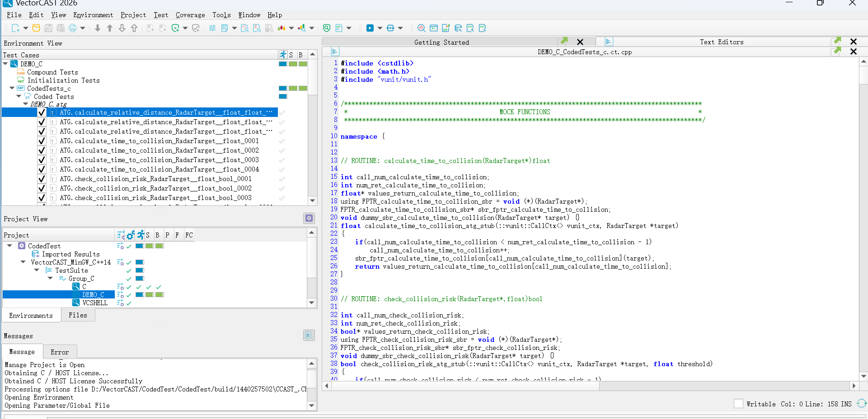Viewport: 868px width, 419px height.
Task: Toggle checkbox for check_collision_risk bool_0002 test
Action: (x=42, y=188)
